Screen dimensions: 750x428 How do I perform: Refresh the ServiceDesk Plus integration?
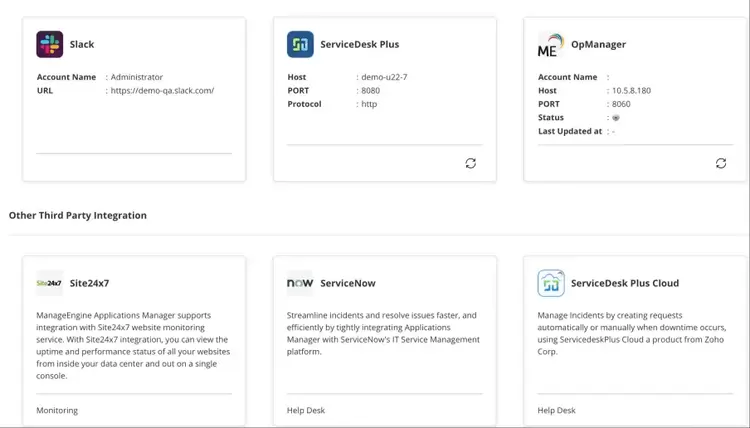click(471, 163)
